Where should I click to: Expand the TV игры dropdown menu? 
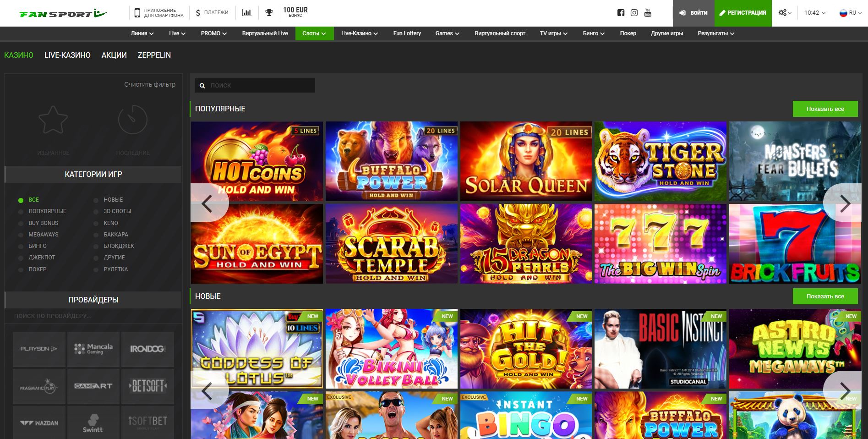click(x=554, y=33)
